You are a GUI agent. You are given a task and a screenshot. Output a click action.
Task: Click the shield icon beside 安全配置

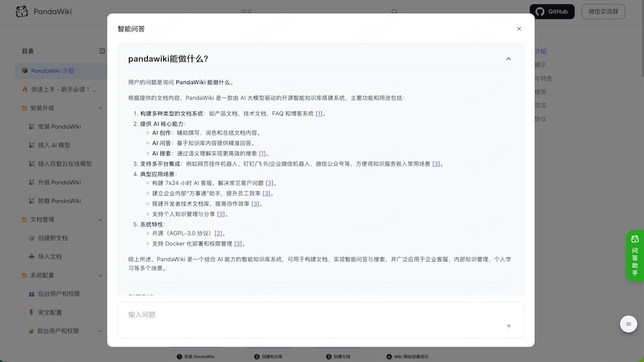(x=31, y=312)
